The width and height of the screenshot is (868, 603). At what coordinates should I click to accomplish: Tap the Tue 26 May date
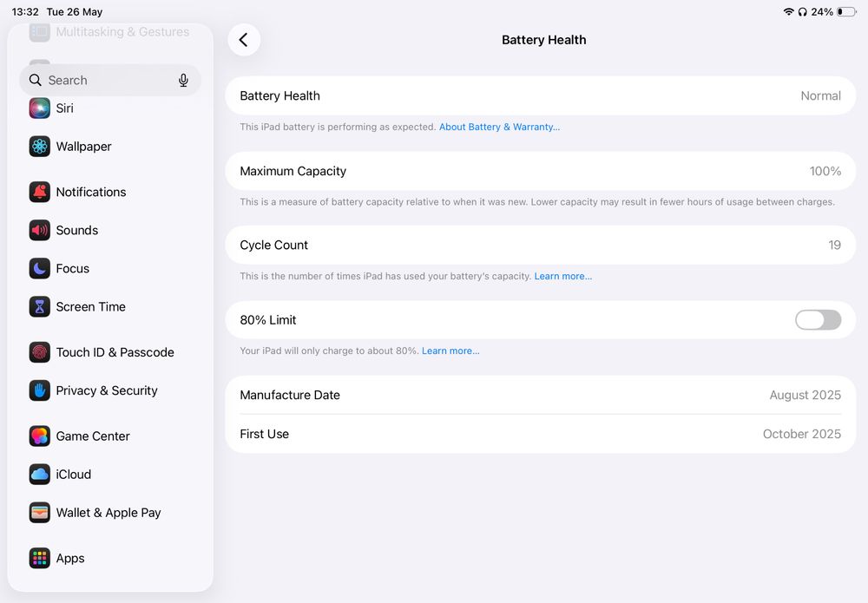click(x=74, y=11)
